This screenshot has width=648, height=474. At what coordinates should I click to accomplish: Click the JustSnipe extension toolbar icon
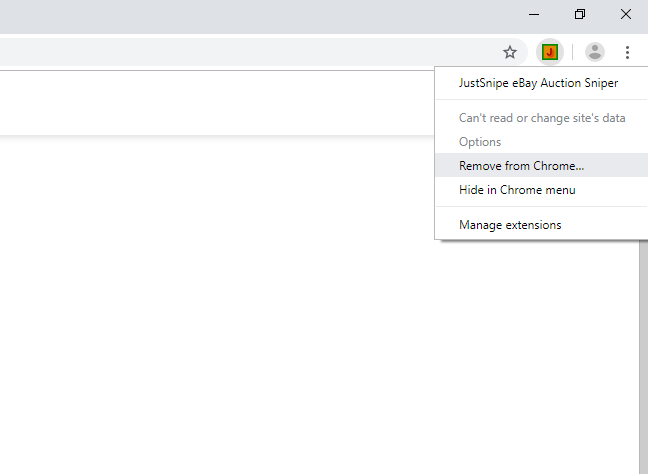(549, 52)
